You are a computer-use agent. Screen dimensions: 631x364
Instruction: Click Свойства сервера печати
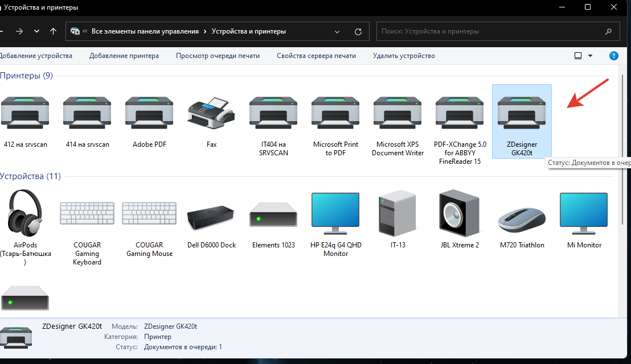coord(316,56)
